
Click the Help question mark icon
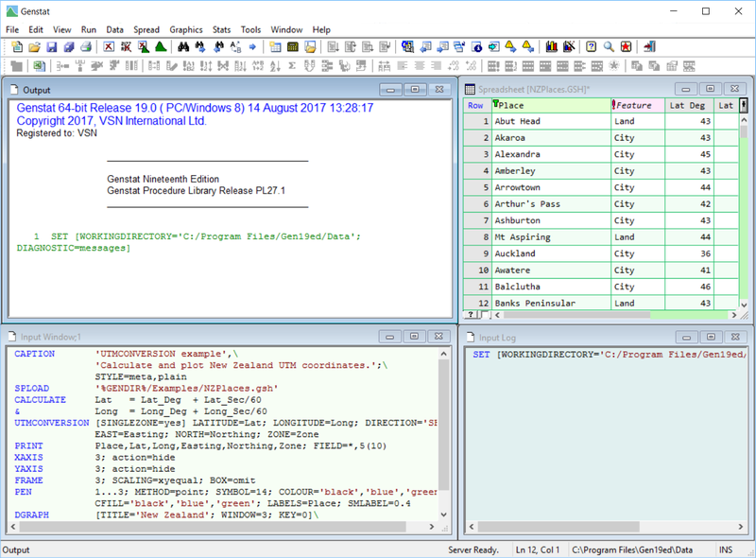coord(590,45)
